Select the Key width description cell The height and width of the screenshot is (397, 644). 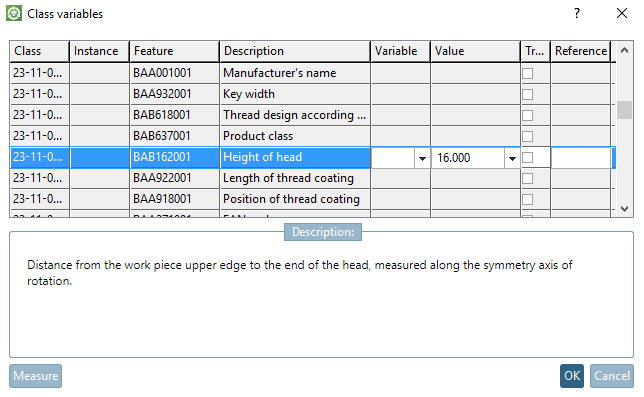pos(295,94)
